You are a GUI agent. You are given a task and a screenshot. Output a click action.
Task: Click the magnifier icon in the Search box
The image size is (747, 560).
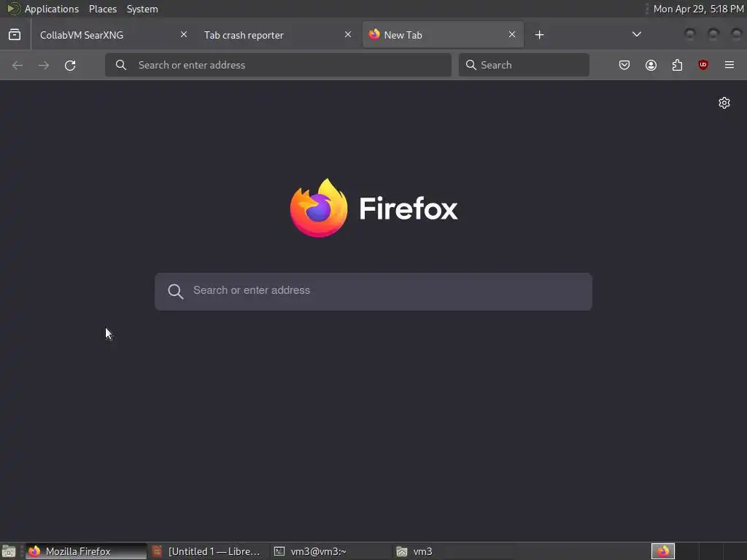click(471, 65)
